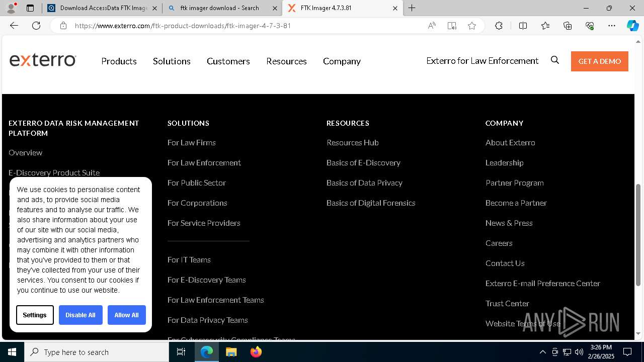Open the Solutions navigation menu

pos(172,61)
